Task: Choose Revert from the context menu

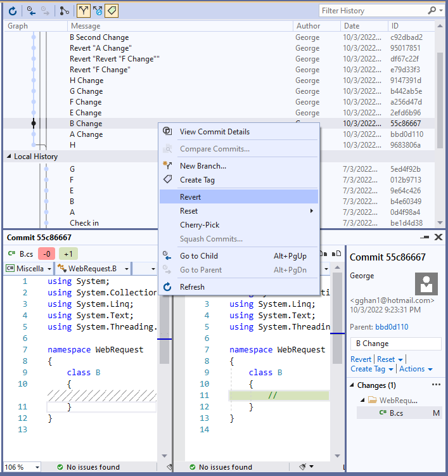Action: click(238, 196)
